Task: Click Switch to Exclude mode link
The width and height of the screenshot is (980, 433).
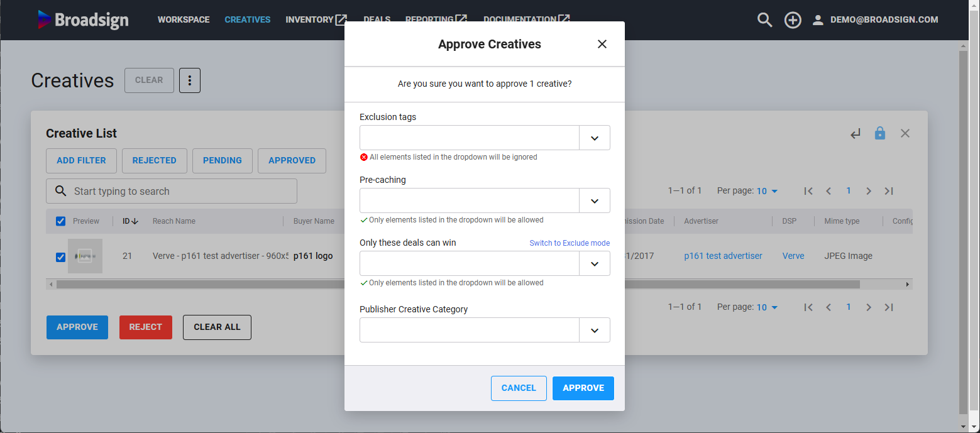Action: click(x=569, y=243)
